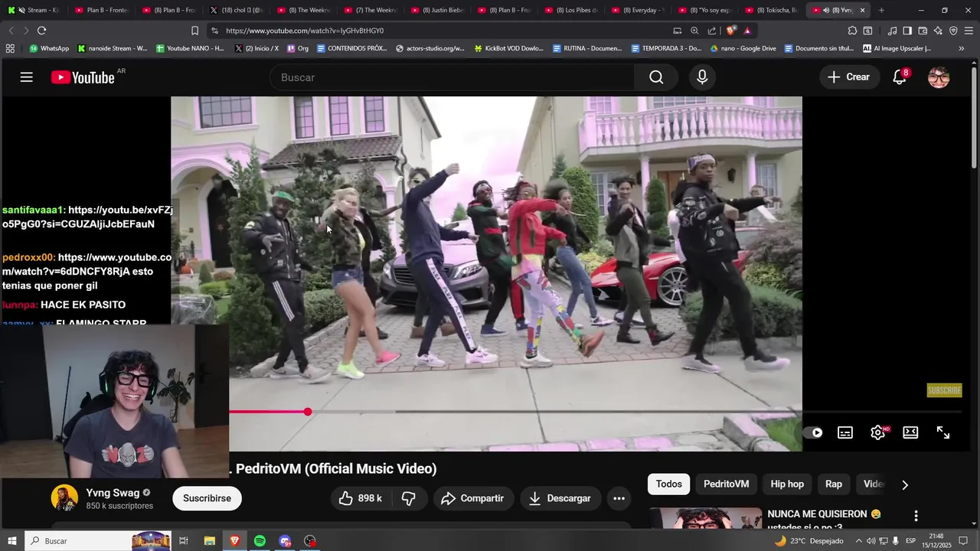Like the video with the thumbs-up button

[x=361, y=498]
